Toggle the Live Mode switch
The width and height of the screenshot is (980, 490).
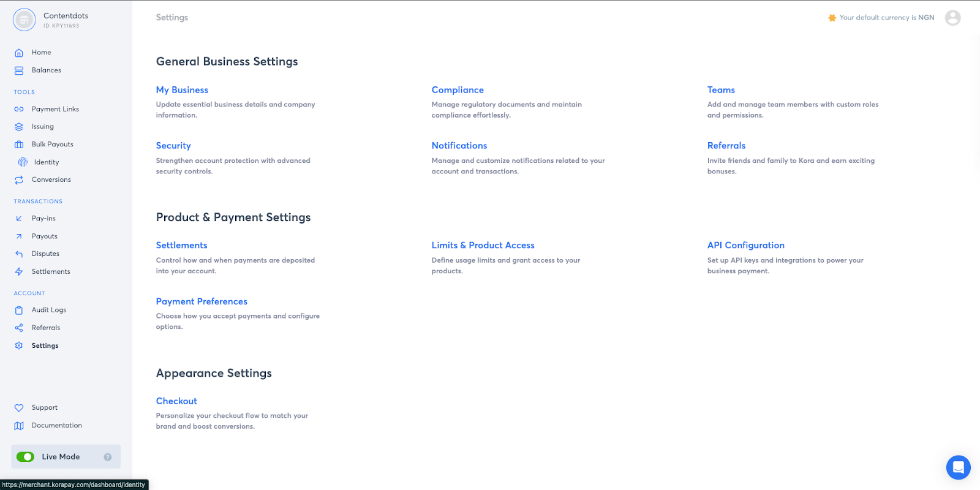click(25, 457)
